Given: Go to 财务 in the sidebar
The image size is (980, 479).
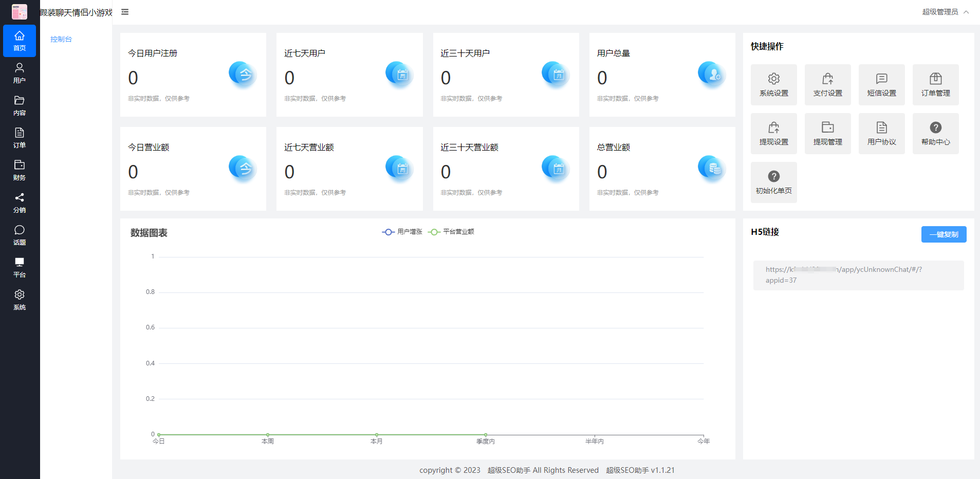Looking at the screenshot, I should [20, 170].
